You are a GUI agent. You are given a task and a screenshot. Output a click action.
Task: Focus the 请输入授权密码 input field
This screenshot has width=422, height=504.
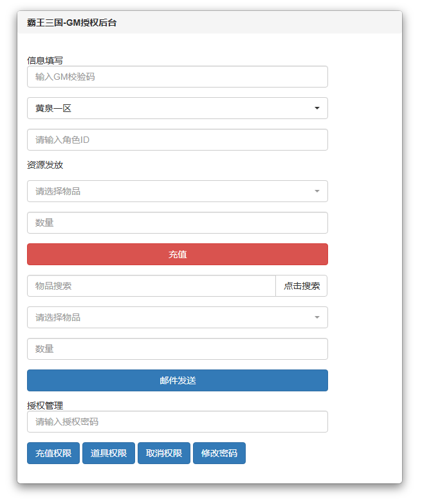point(178,422)
